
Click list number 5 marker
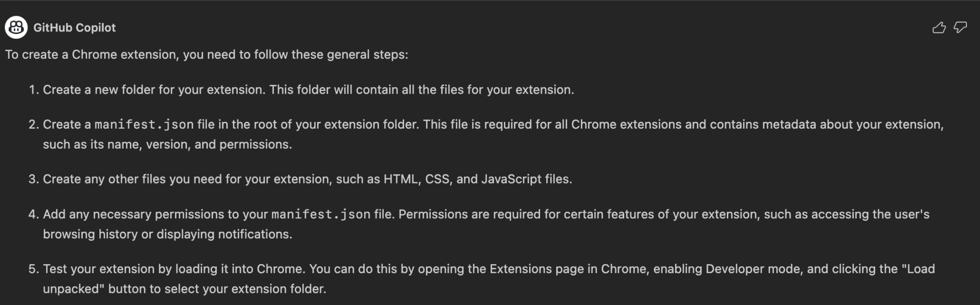[x=34, y=269]
